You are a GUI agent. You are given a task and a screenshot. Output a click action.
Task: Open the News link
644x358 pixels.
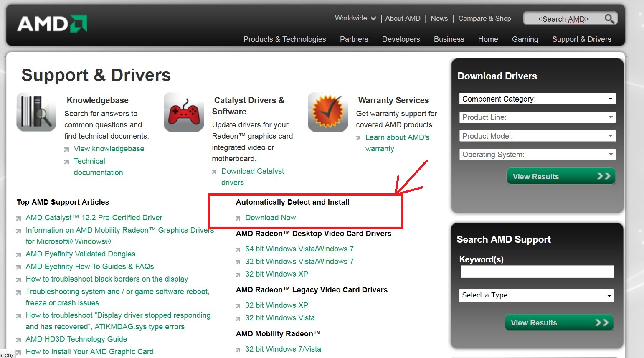(439, 18)
